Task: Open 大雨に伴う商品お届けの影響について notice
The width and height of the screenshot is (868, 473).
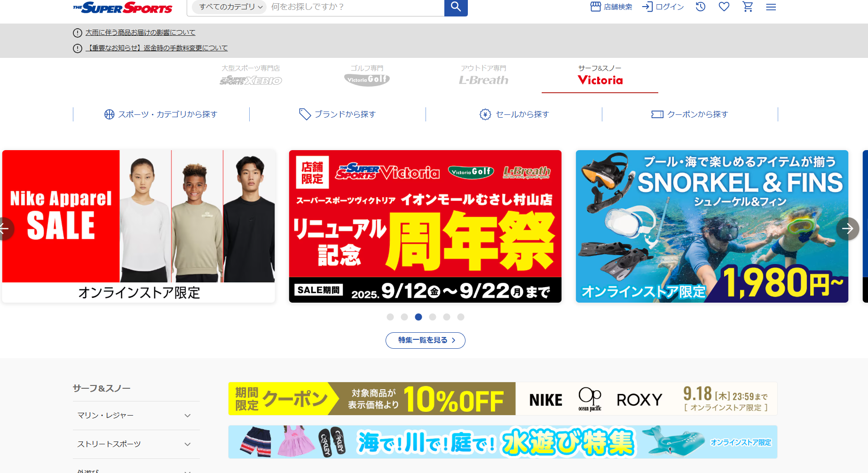Action: tap(140, 32)
